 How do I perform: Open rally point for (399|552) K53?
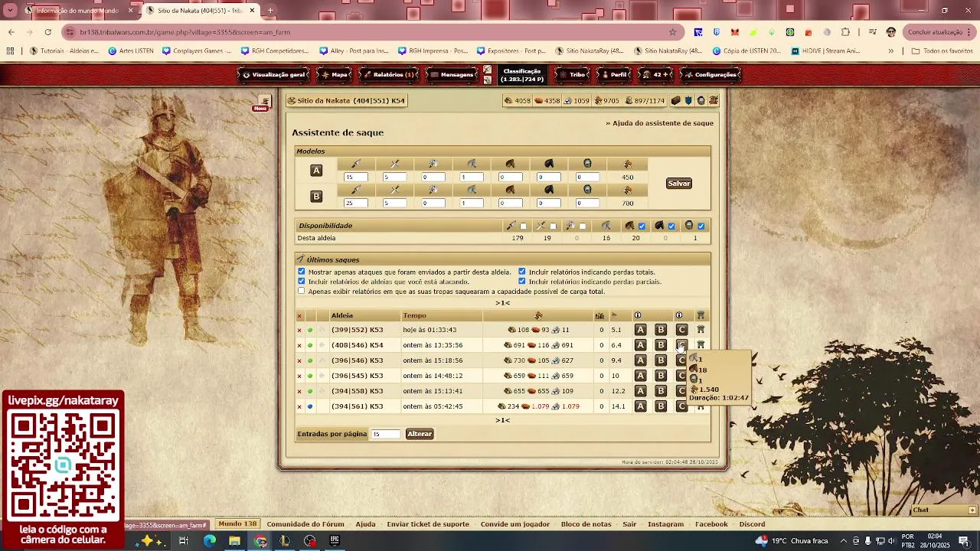(701, 330)
